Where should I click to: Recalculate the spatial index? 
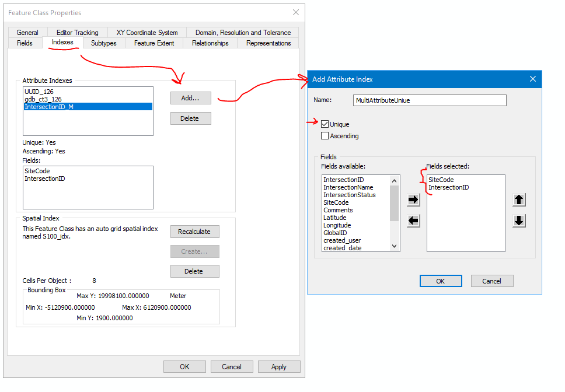194,232
